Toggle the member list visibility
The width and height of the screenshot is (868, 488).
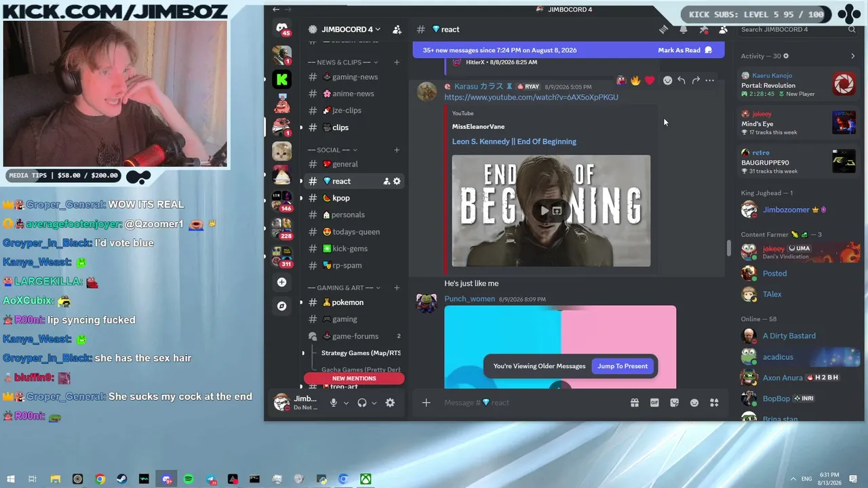point(724,29)
